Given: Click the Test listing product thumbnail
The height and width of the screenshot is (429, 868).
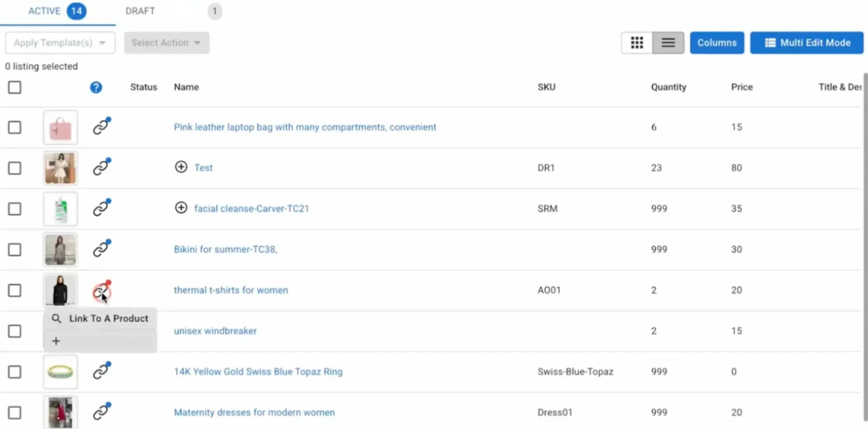Looking at the screenshot, I should click(60, 168).
